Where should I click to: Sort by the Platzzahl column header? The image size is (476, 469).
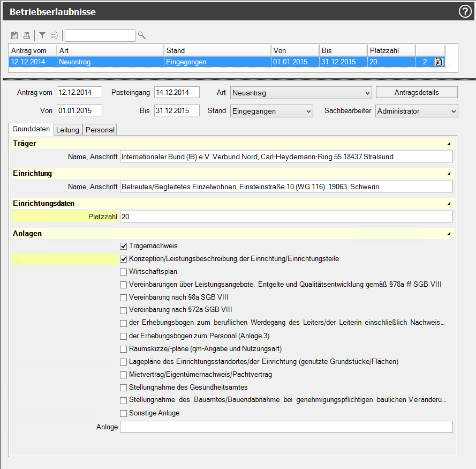coord(391,50)
